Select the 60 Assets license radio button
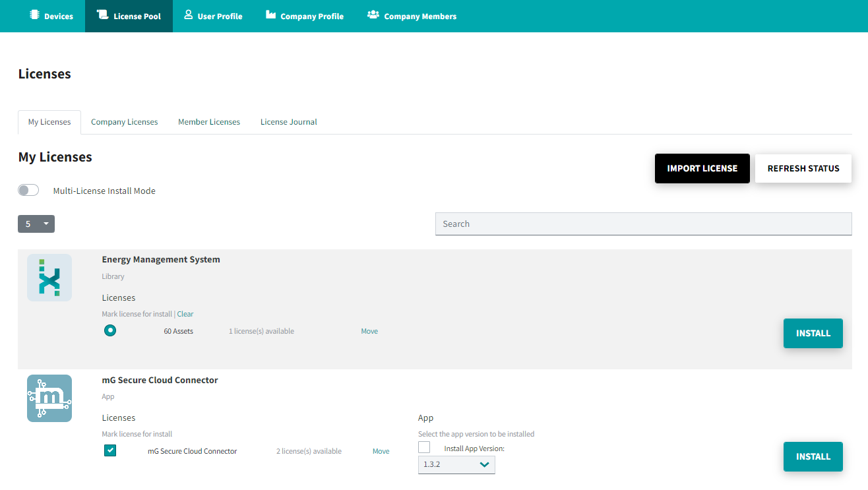868x490 pixels. tap(110, 330)
